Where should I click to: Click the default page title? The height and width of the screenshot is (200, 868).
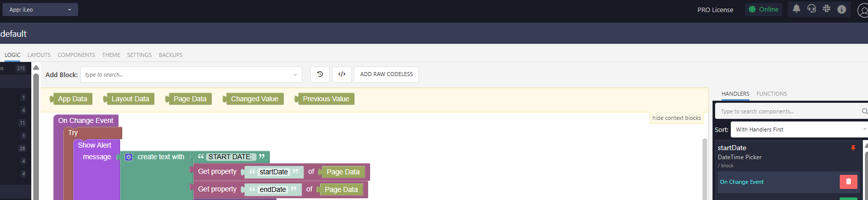point(14,34)
